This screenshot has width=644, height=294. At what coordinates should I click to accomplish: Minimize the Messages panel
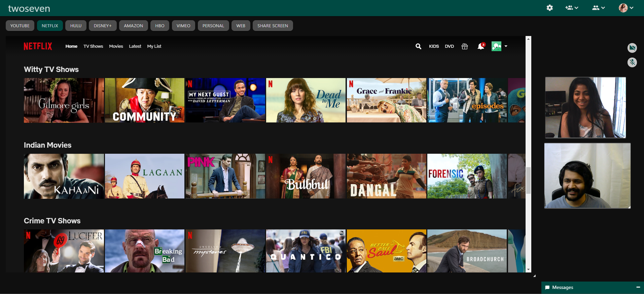tap(638, 287)
